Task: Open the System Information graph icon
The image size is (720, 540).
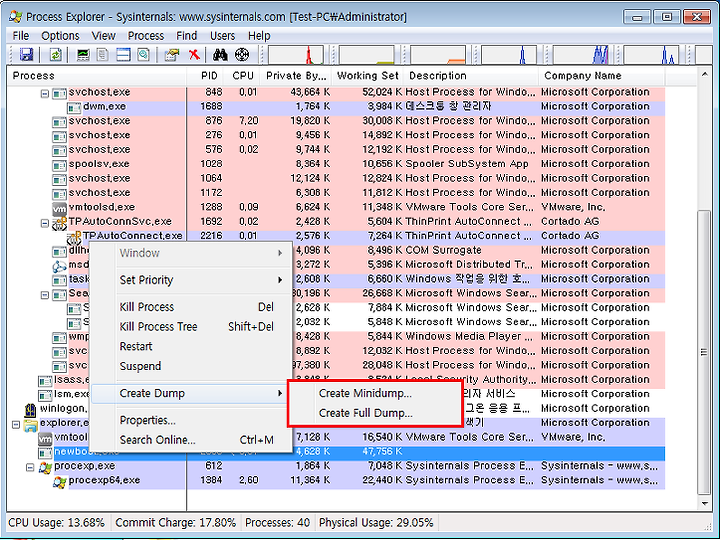Action: pyautogui.click(x=83, y=55)
